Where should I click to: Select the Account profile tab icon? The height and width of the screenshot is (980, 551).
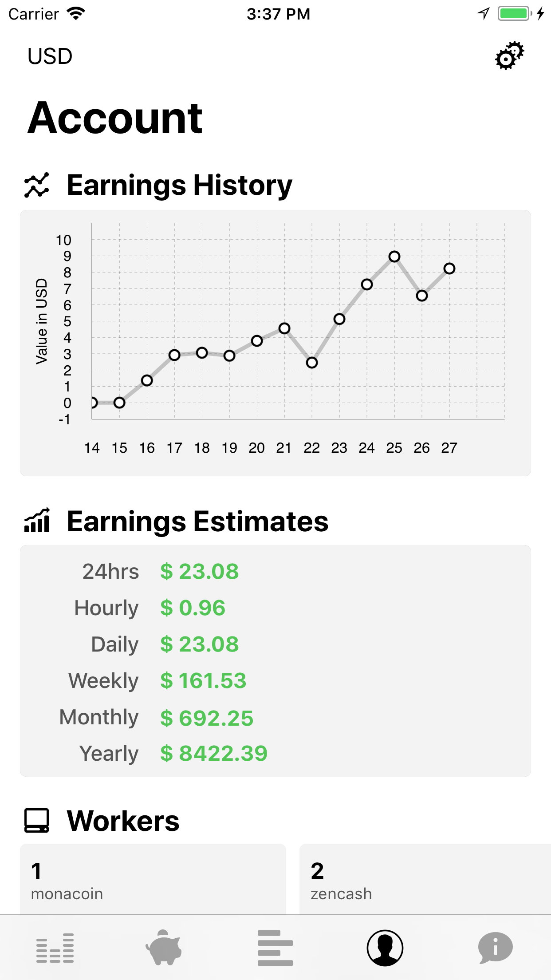pos(385,948)
